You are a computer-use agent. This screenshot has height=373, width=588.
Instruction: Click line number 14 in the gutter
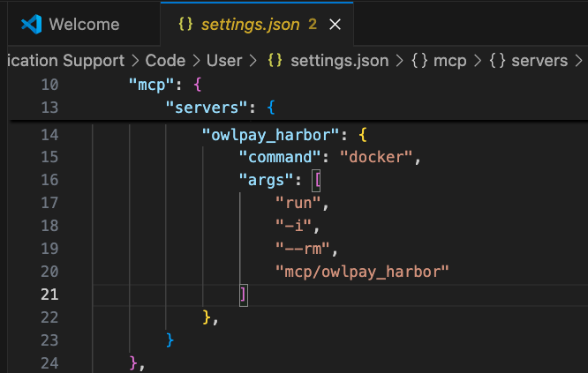[x=49, y=135]
